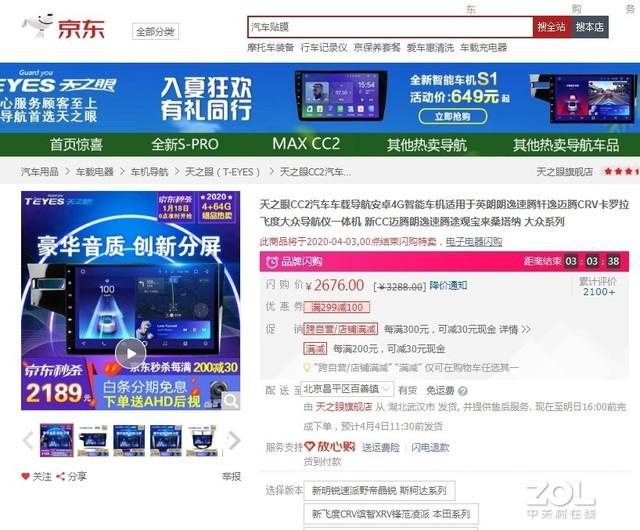
Task: Open 首页惊喜 store tab
Action: tap(76, 145)
